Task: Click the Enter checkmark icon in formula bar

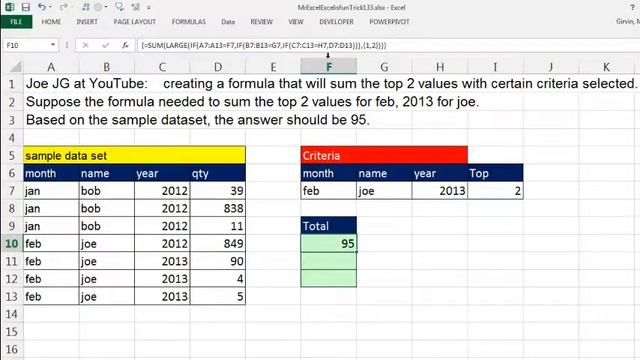Action: (105, 45)
